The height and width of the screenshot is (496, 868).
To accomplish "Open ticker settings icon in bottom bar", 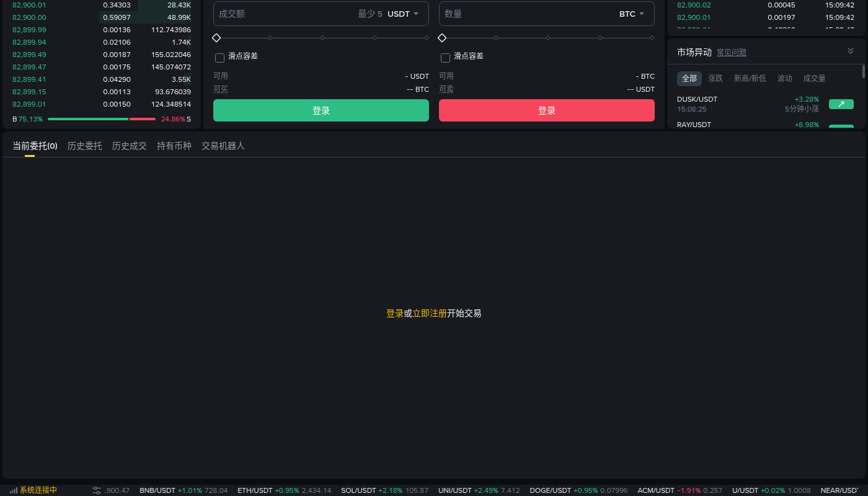I will [x=97, y=490].
